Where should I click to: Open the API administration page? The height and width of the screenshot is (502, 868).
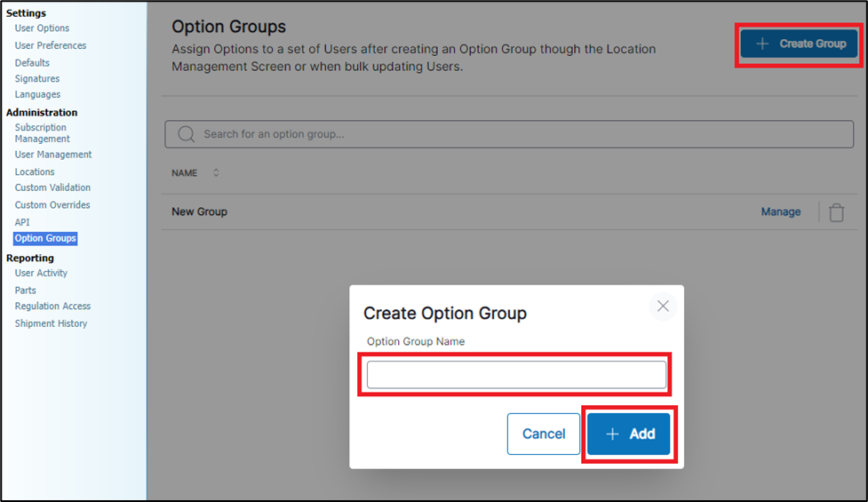tap(22, 222)
